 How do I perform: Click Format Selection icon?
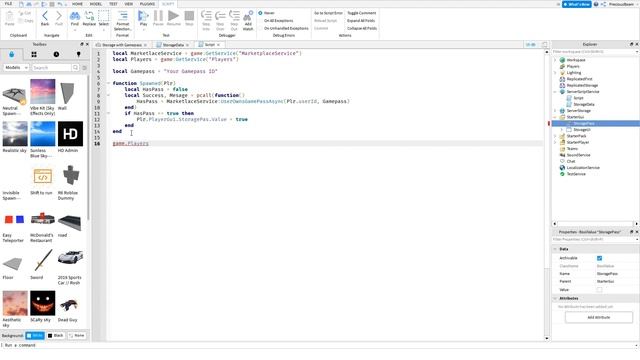click(122, 16)
